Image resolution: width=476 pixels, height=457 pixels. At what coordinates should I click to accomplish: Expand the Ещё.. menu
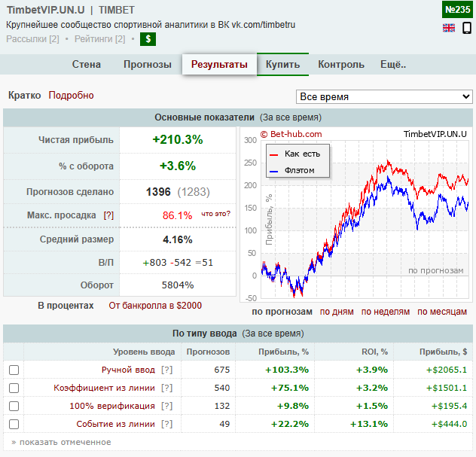[393, 64]
